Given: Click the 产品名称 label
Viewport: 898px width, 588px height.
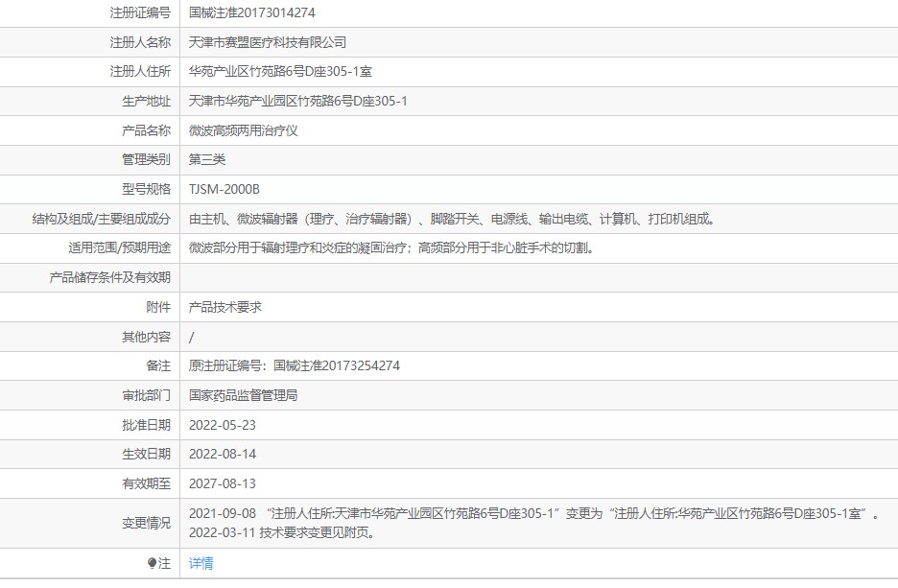Looking at the screenshot, I should pyautogui.click(x=146, y=130).
